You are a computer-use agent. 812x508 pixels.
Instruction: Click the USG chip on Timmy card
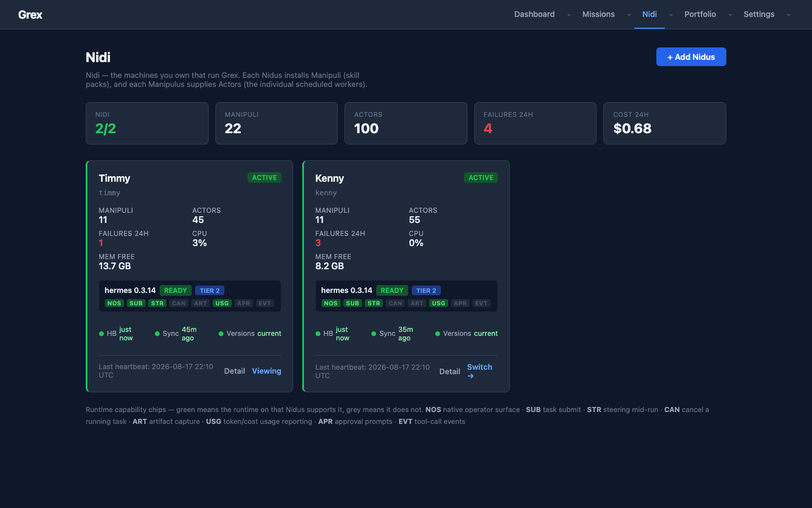tap(222, 303)
